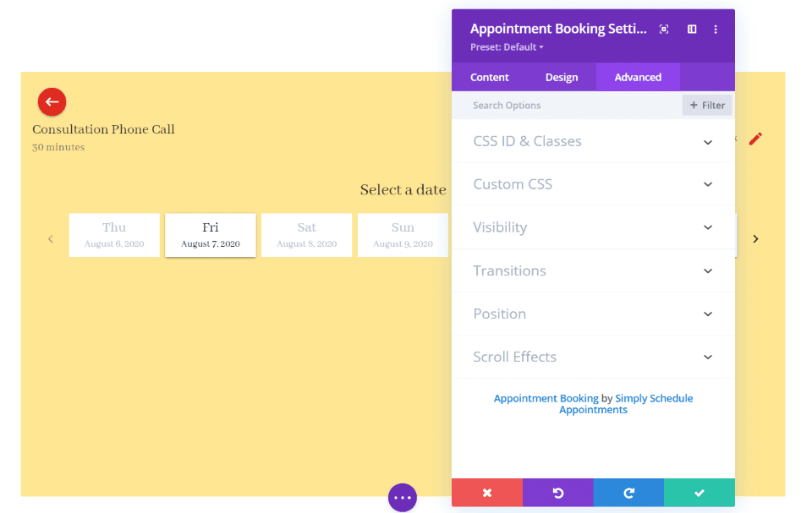
Task: Click the red pencil edit icon
Action: pyautogui.click(x=755, y=139)
